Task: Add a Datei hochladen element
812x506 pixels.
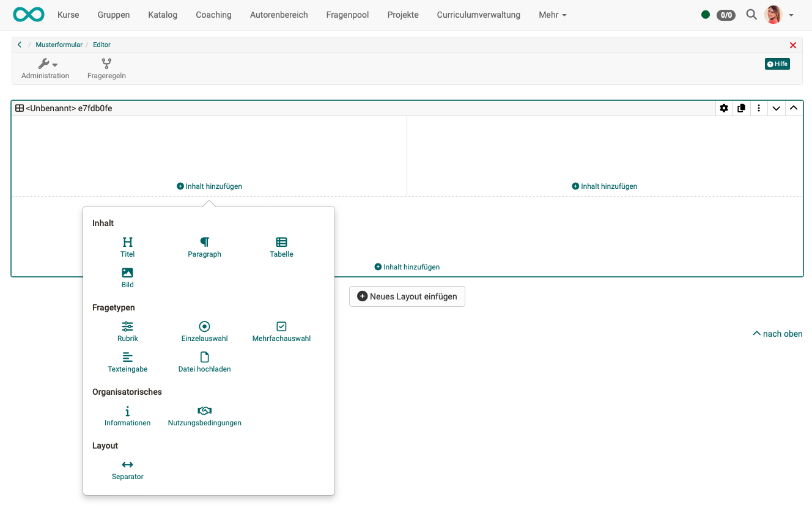Action: pos(204,362)
